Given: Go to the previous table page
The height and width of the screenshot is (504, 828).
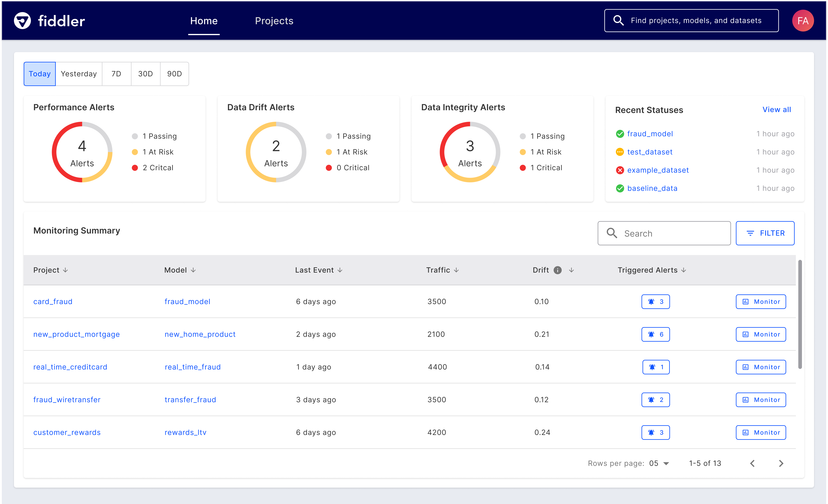Looking at the screenshot, I should pyautogui.click(x=752, y=463).
